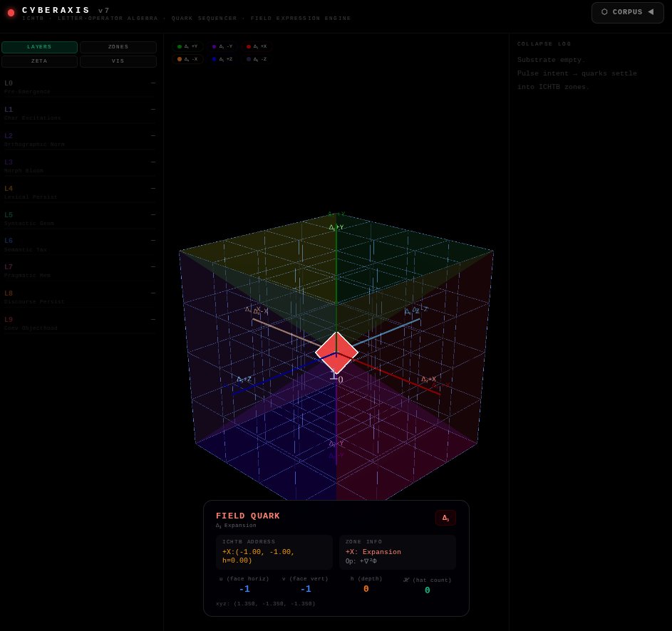
Task: Toggle the blue +Z zone legend chip
Action: (222, 59)
